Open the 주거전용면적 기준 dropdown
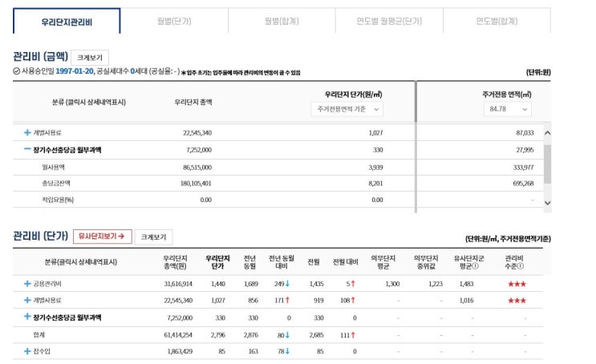Image resolution: width=596 pixels, height=364 pixels. pos(347,109)
